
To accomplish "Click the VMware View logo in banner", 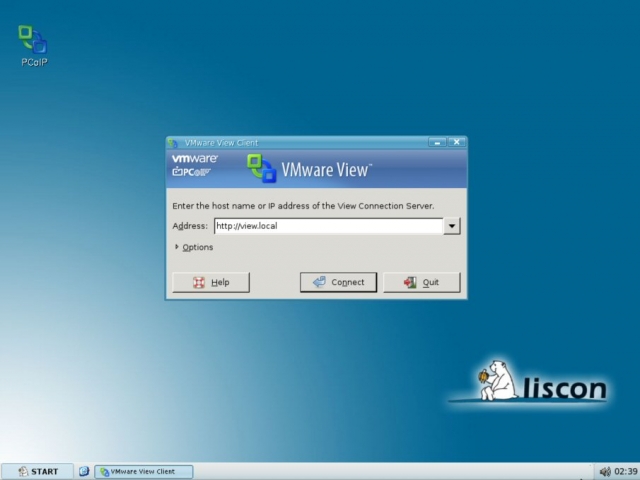I will (x=309, y=169).
